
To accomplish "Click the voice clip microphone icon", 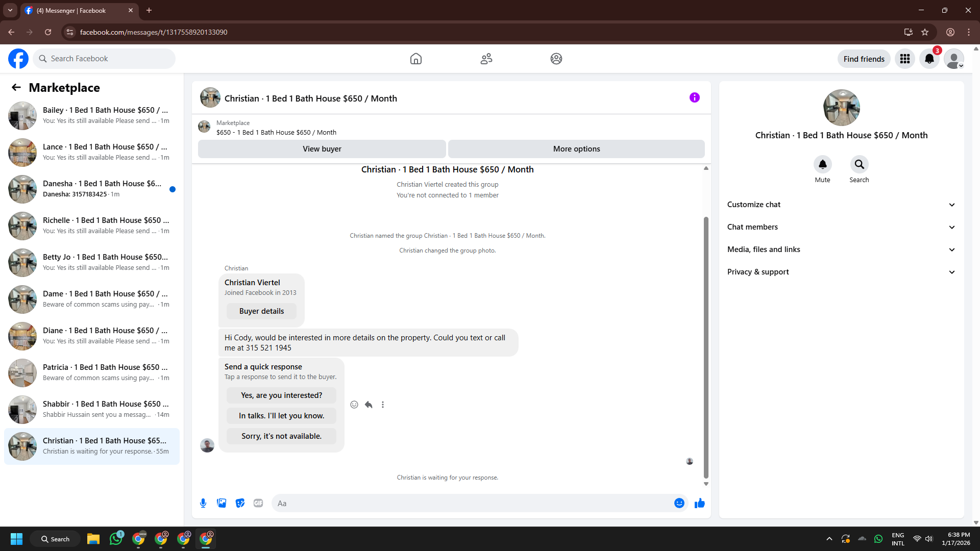I will tap(203, 503).
